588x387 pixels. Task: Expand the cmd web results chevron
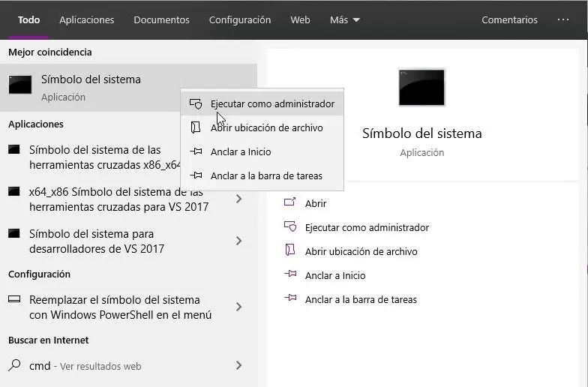238,365
